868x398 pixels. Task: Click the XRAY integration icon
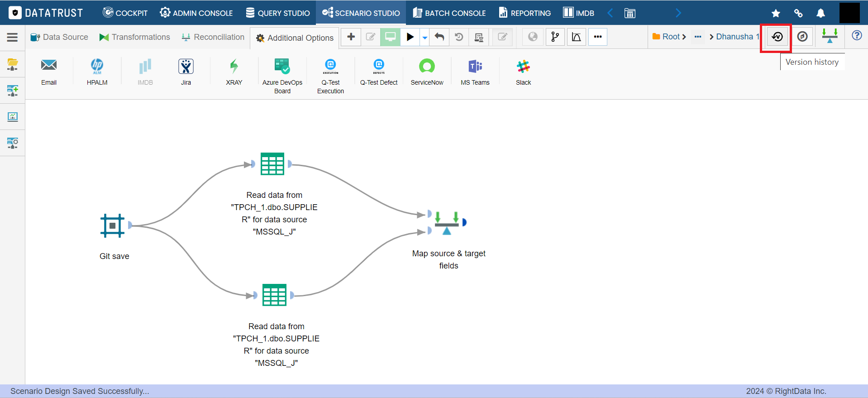(x=234, y=72)
